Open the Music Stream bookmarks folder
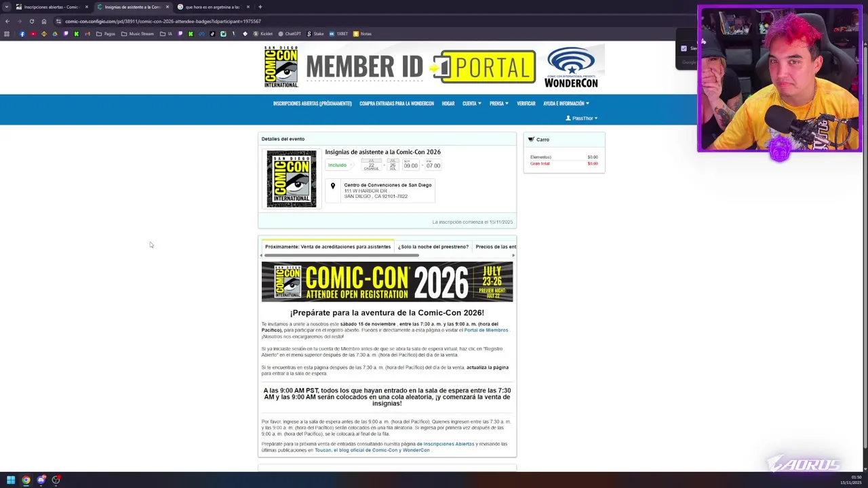The height and width of the screenshot is (488, 868). [x=138, y=34]
